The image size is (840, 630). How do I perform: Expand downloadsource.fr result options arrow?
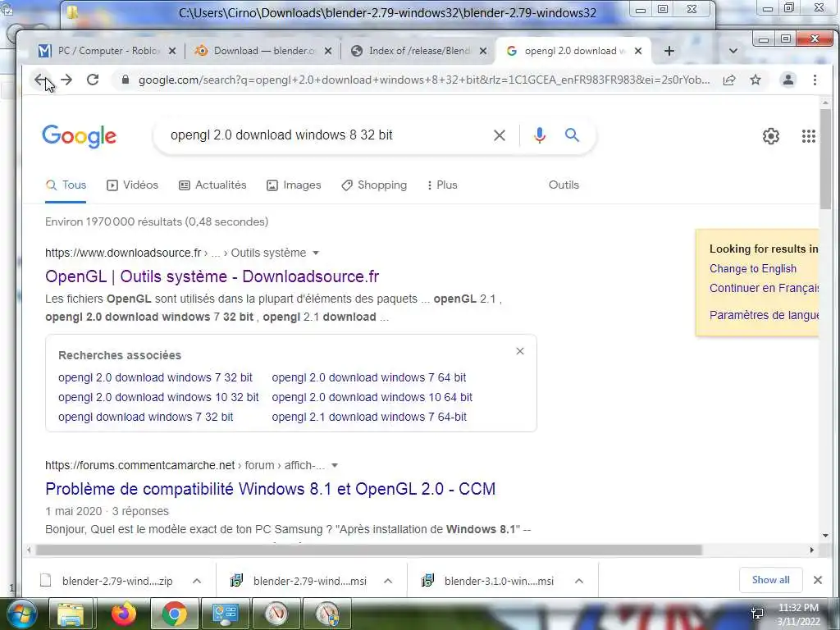click(x=316, y=253)
